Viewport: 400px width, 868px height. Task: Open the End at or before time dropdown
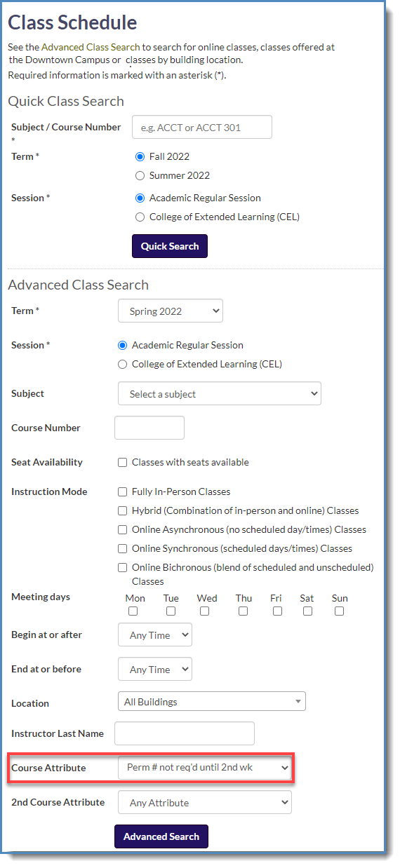click(155, 670)
